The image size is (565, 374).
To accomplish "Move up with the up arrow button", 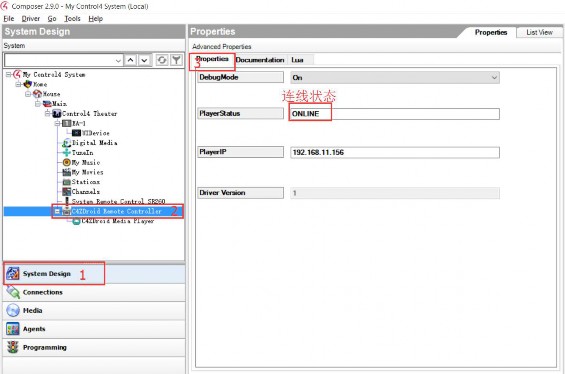I will coord(130,60).
